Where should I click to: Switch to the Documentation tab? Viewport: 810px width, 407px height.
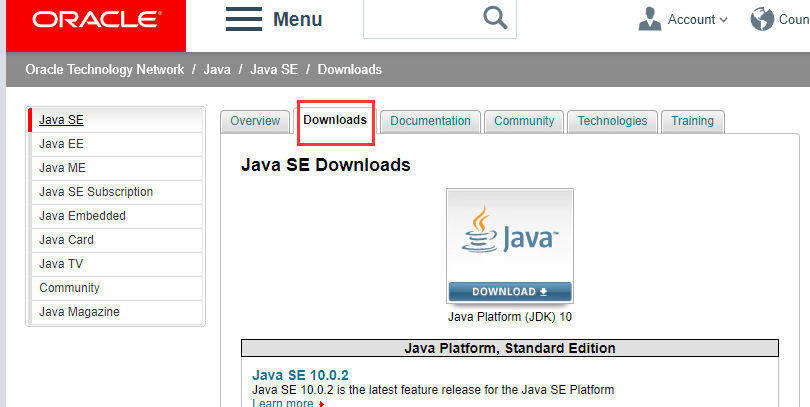tap(430, 121)
